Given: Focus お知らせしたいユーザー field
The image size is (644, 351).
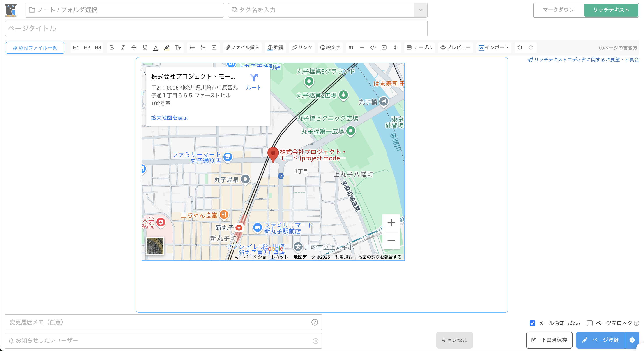Looking at the screenshot, I should [x=163, y=340].
